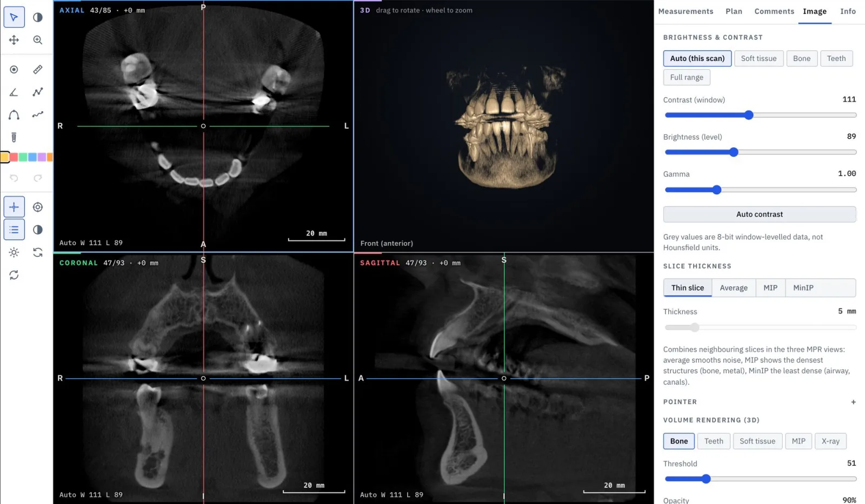Toggle the crosshair display button
This screenshot has height=504, width=865.
click(x=14, y=207)
